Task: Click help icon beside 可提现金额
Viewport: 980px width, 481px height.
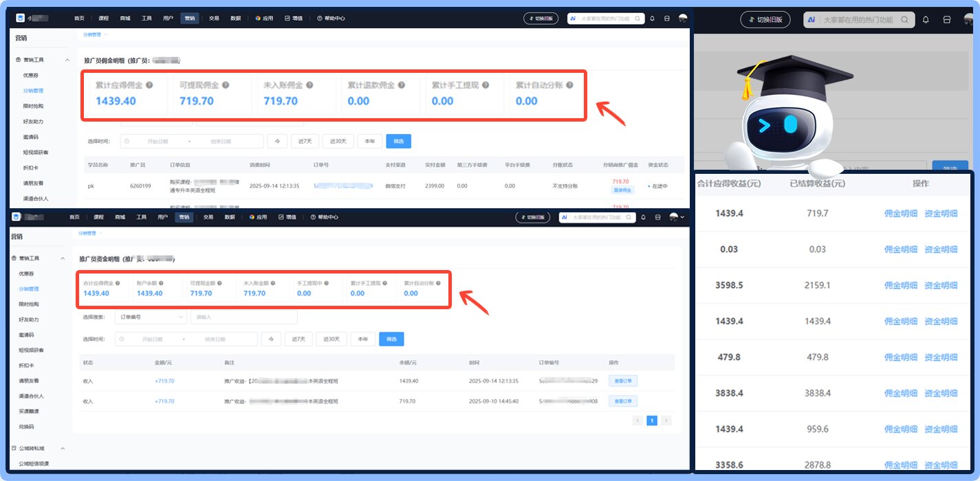Action: pyautogui.click(x=221, y=282)
